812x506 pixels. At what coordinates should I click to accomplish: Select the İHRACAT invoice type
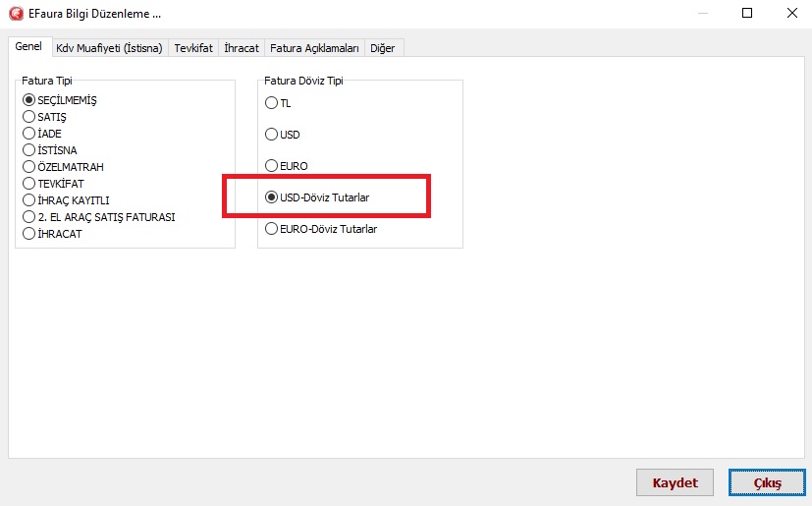(x=29, y=234)
